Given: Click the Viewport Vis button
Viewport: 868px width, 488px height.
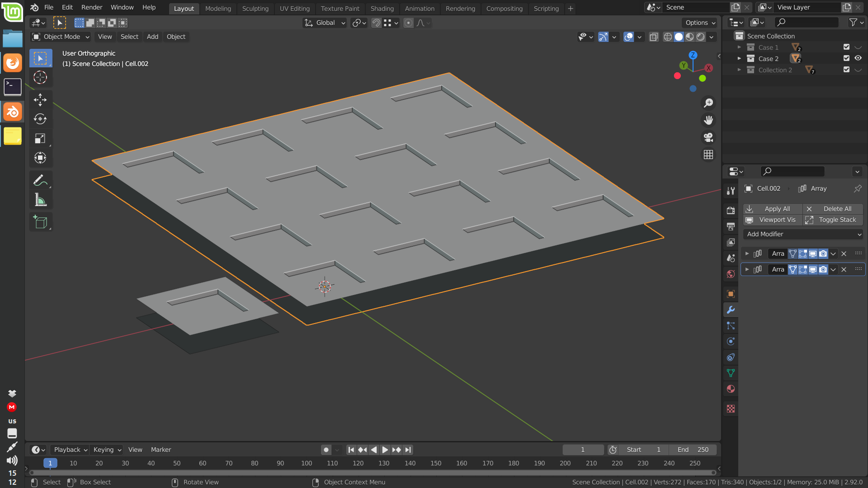Looking at the screenshot, I should pos(773,220).
